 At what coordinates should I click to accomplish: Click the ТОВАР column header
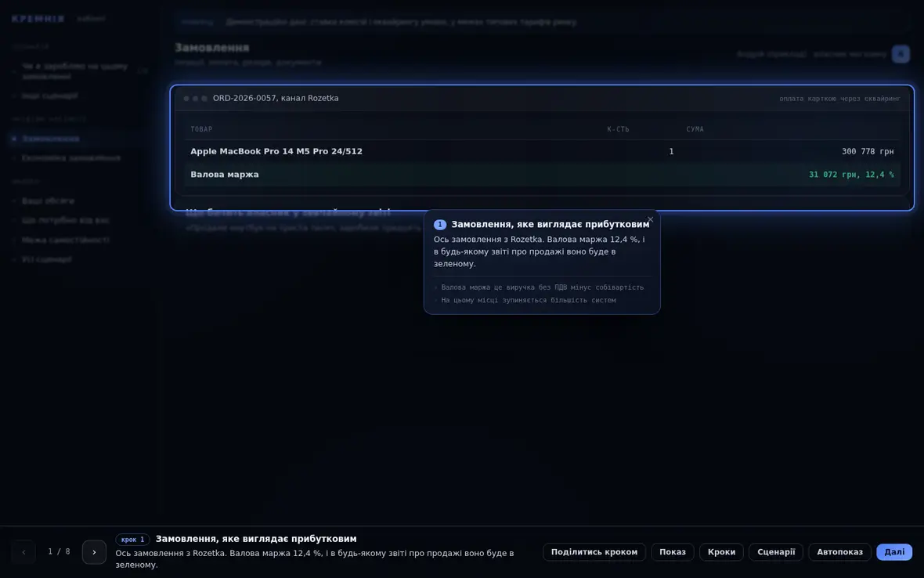pos(201,129)
